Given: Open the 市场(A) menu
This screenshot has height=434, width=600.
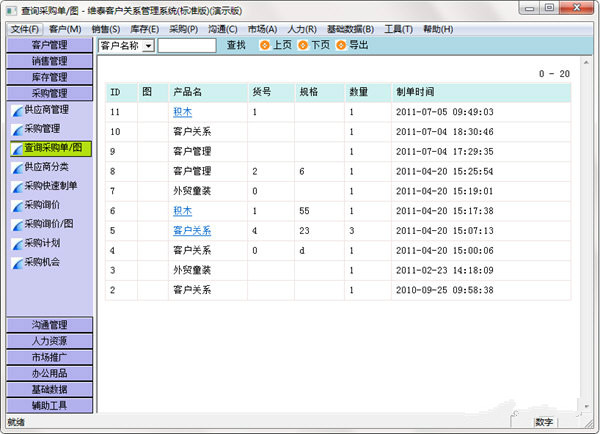Looking at the screenshot, I should [262, 29].
